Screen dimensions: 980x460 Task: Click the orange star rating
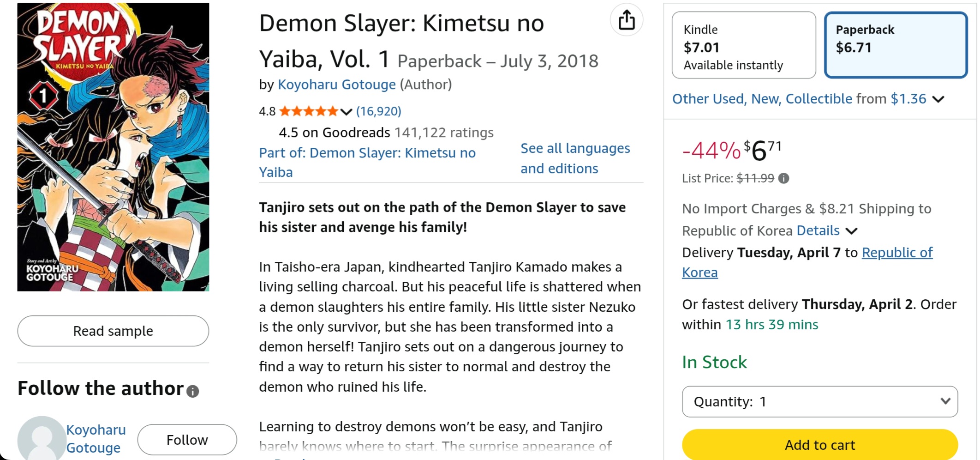[308, 111]
